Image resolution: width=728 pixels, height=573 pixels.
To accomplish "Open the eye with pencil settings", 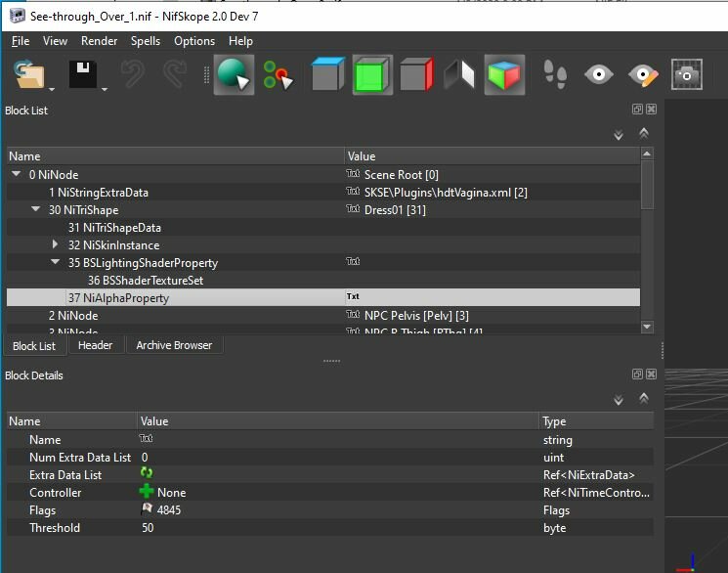I will [x=643, y=75].
